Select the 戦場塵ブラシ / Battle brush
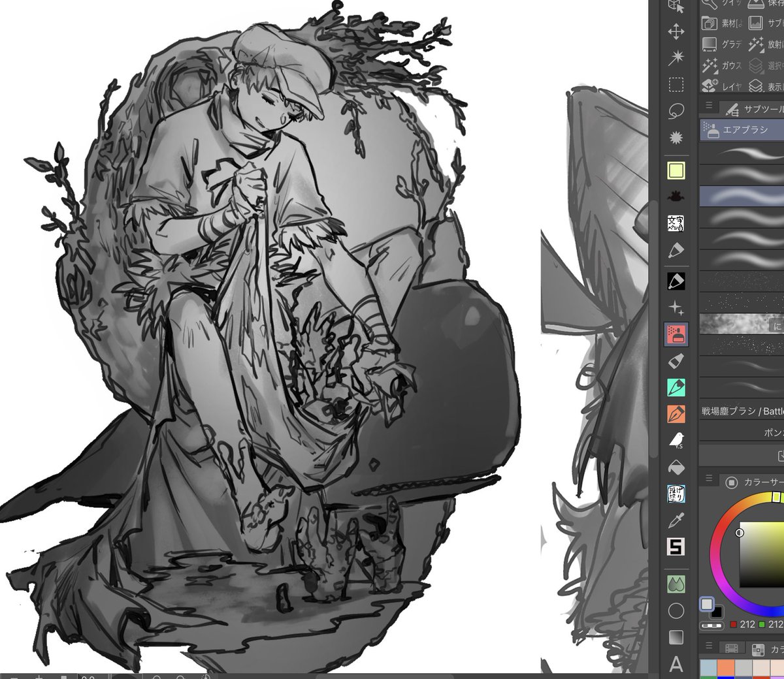The image size is (784, 679). tap(742, 411)
